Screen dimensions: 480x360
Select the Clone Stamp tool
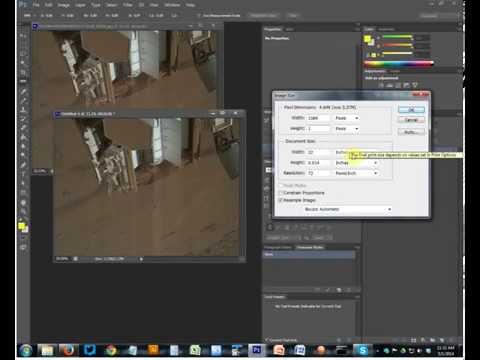pos(23,109)
